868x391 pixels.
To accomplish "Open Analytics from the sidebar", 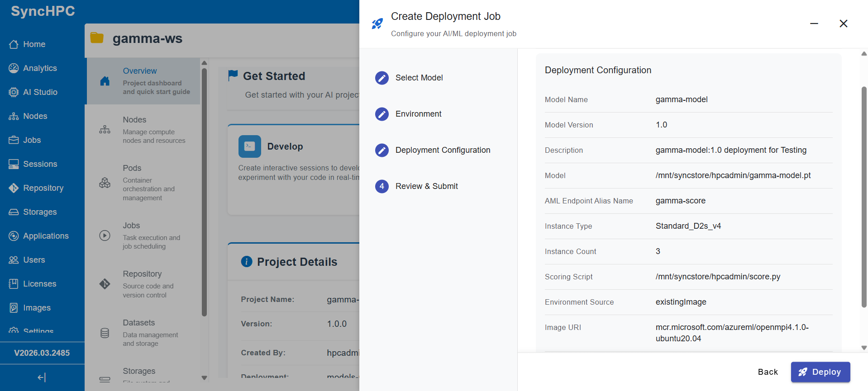I will coord(40,68).
